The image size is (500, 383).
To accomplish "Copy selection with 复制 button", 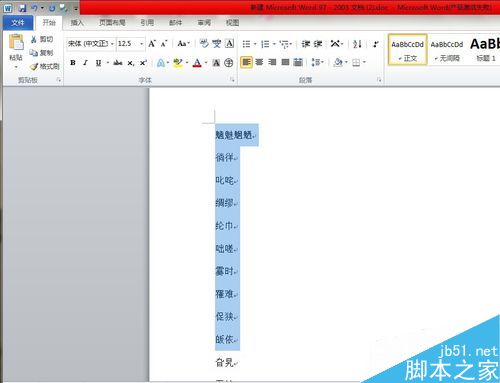I will (42, 53).
